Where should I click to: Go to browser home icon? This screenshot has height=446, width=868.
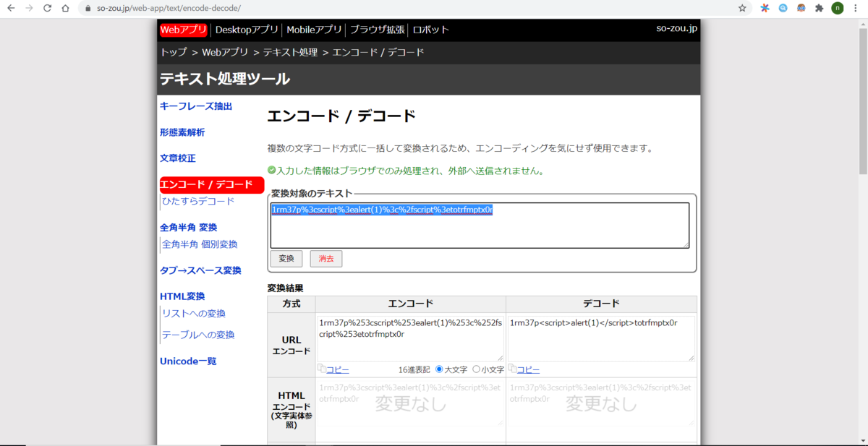[x=66, y=8]
